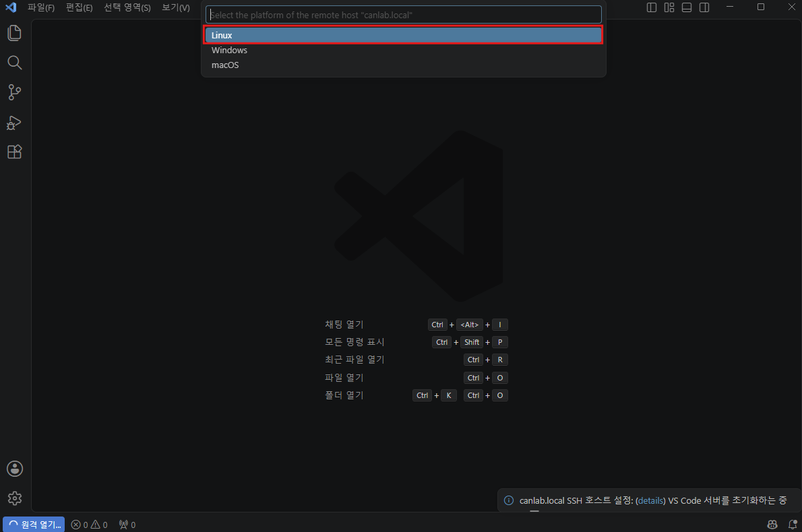This screenshot has width=802, height=532.
Task: Open the Manage gear icon
Action: (x=14, y=498)
